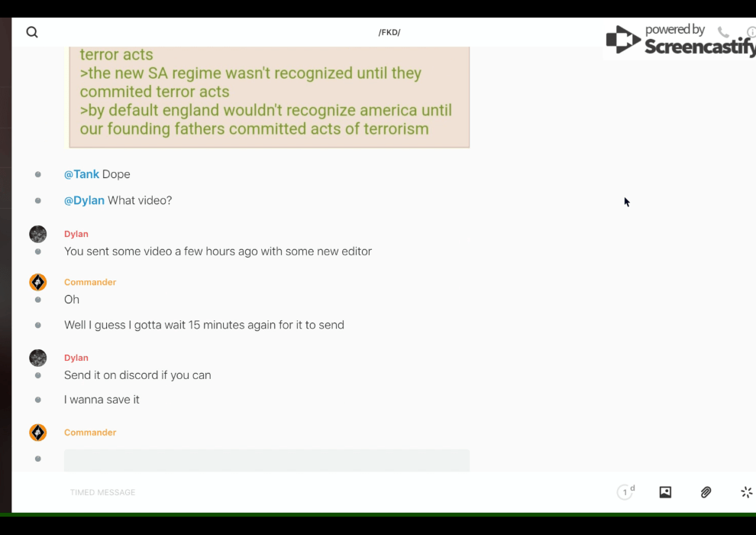This screenshot has height=535, width=756.
Task: Click the loading gray message placeholder
Action: pyautogui.click(x=267, y=460)
